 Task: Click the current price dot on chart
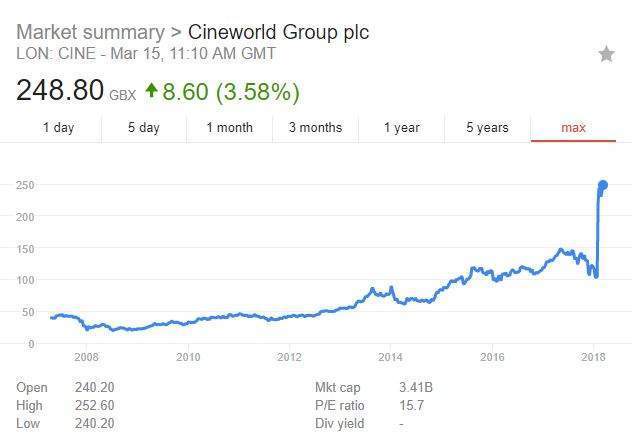tap(603, 185)
